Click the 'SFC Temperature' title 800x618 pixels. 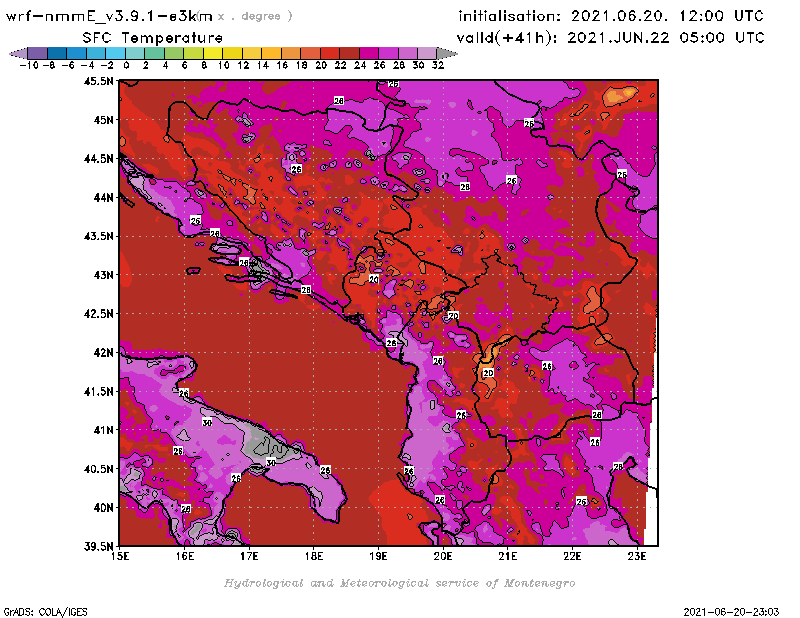pos(152,38)
